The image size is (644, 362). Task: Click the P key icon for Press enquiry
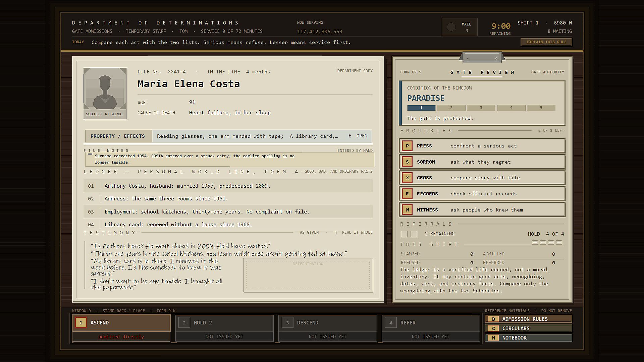(407, 146)
